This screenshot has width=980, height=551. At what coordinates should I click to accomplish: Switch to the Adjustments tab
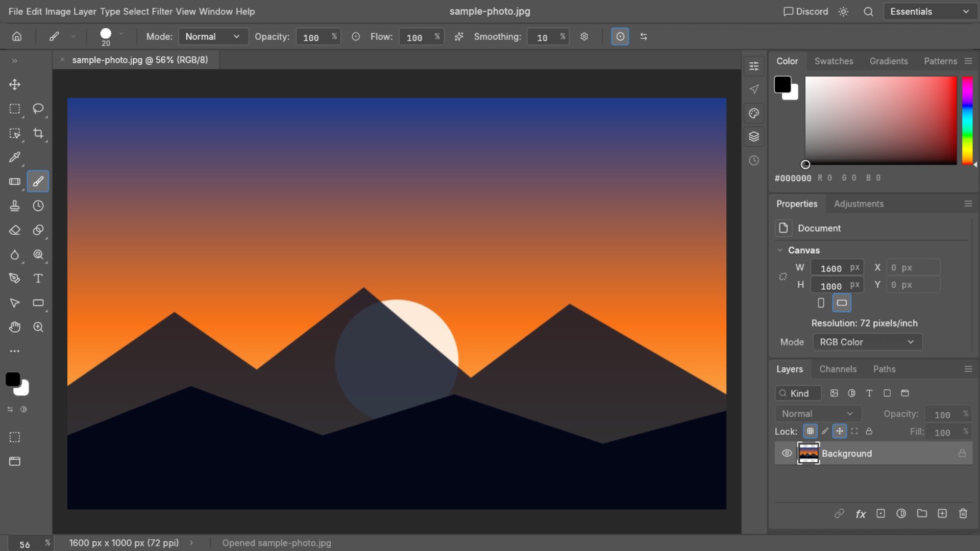pos(859,204)
